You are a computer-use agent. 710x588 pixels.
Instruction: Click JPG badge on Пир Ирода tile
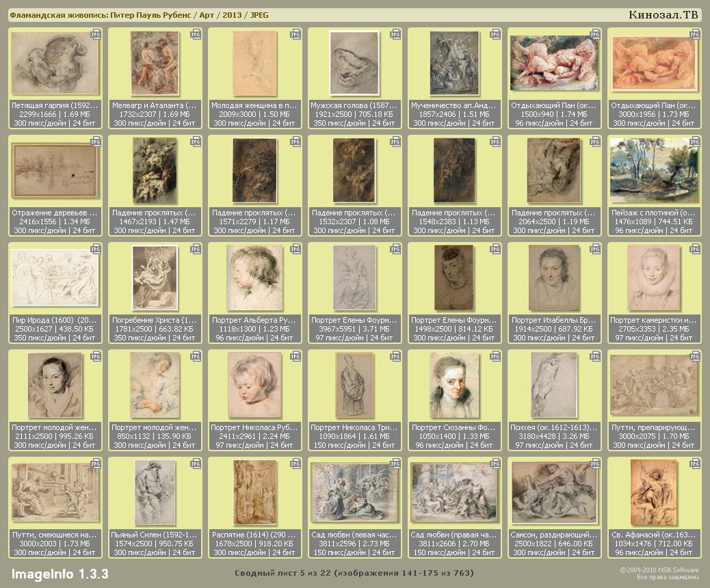(96, 248)
